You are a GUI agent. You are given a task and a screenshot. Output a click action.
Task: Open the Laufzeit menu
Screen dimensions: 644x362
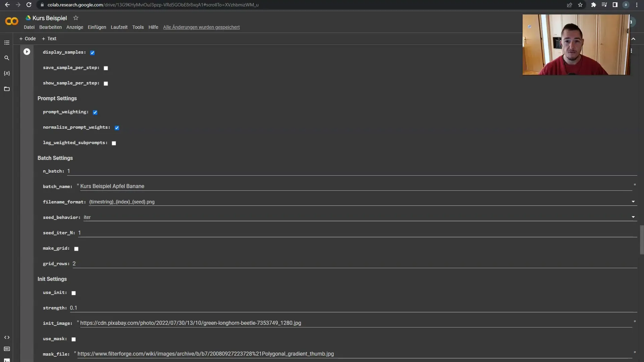coord(119,27)
